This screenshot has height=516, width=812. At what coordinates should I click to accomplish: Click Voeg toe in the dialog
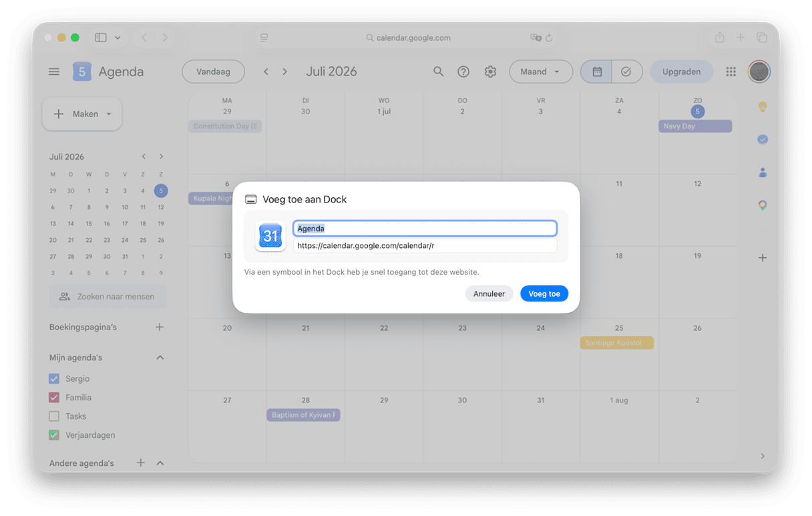click(544, 293)
